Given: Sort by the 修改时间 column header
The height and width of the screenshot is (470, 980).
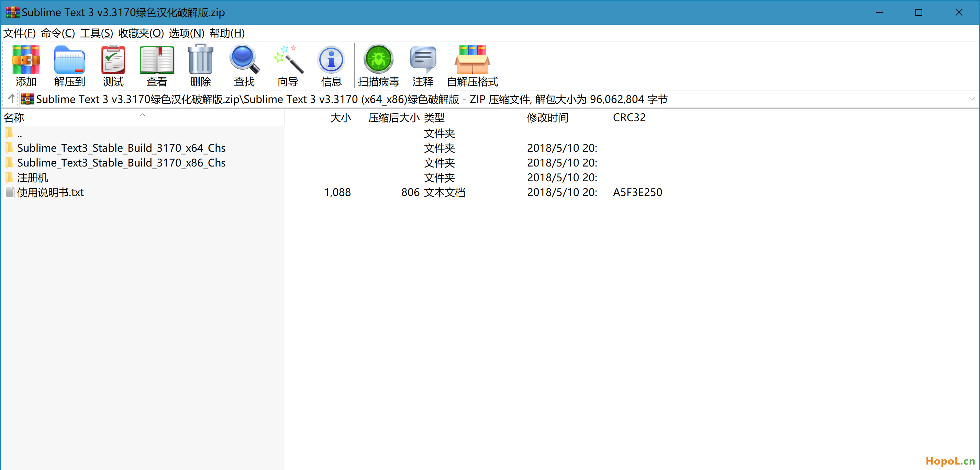Looking at the screenshot, I should coord(568,117).
